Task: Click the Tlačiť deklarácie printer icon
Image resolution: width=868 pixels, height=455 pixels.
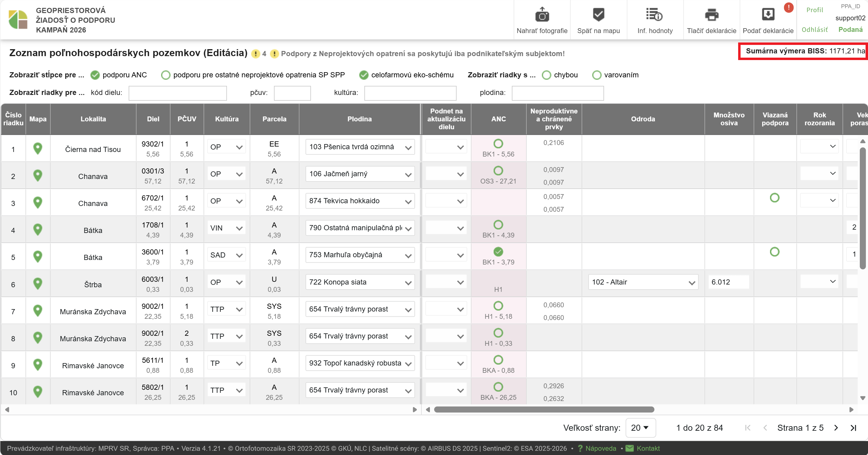Action: (x=711, y=15)
